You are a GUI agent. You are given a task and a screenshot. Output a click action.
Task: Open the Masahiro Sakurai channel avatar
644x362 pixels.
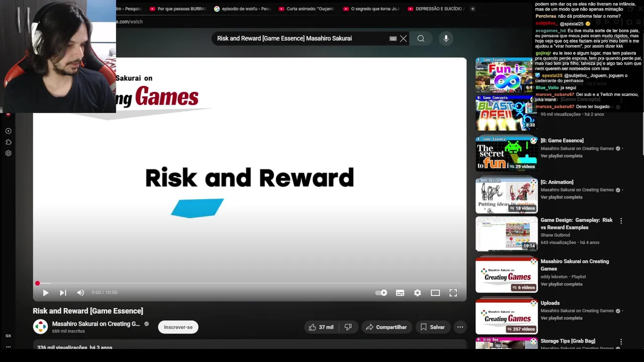click(40, 327)
